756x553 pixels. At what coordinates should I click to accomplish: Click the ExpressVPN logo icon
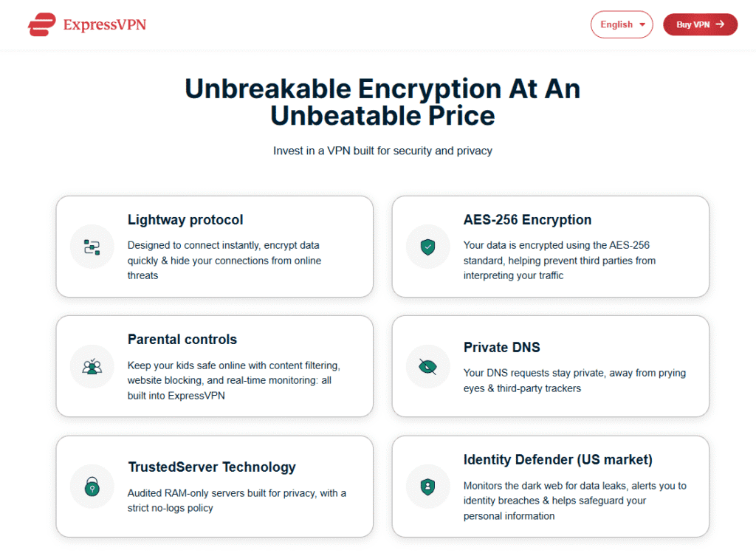[x=41, y=24]
